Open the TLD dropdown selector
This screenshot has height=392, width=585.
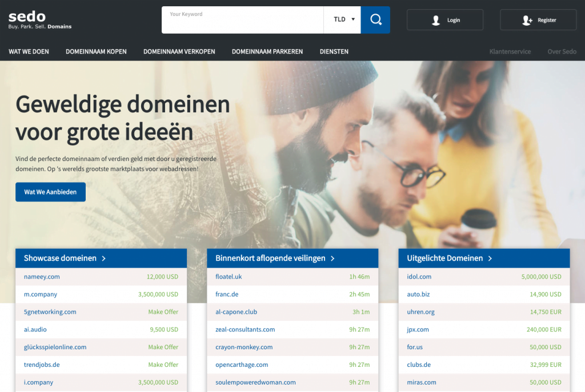[x=342, y=19]
